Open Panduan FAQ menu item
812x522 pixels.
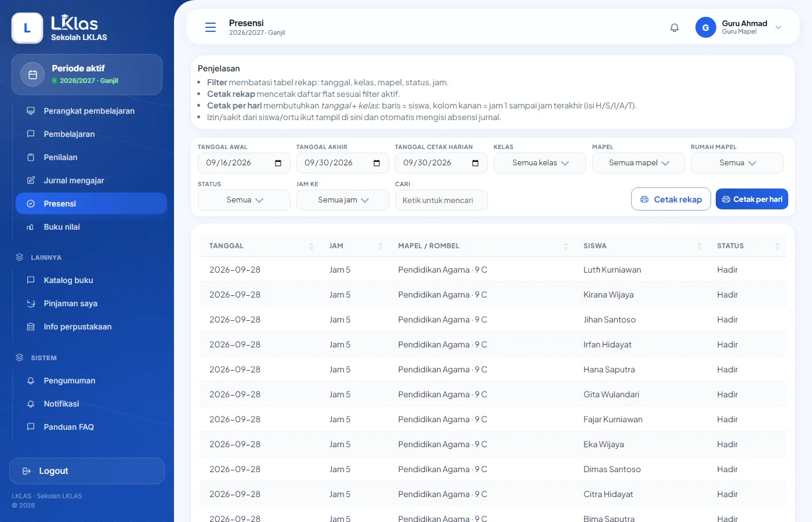[92, 427]
